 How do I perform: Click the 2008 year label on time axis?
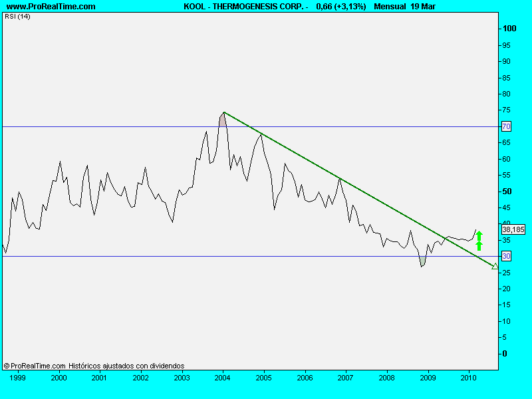click(x=387, y=378)
